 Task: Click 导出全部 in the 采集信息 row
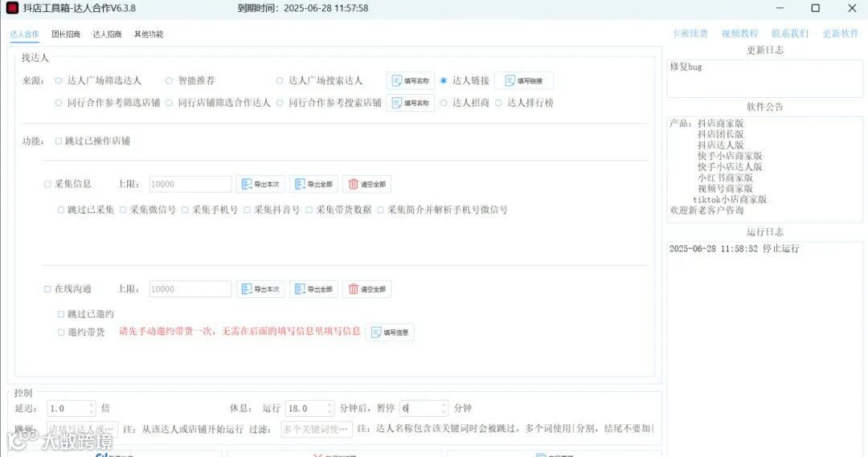point(314,184)
